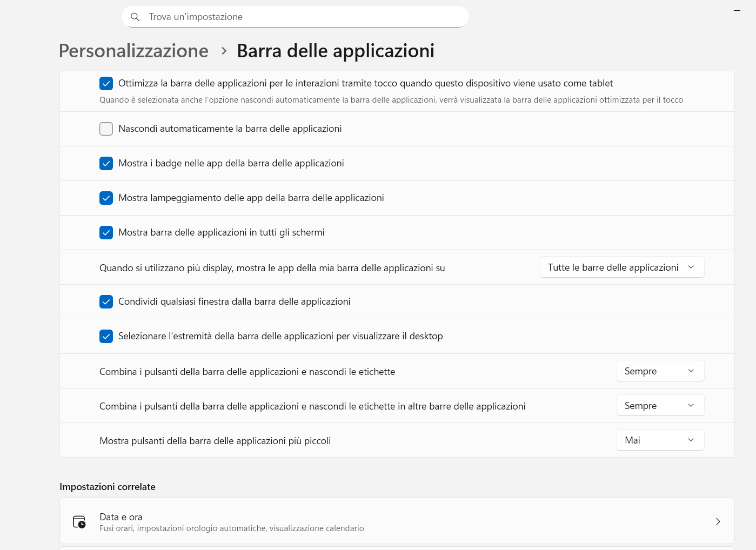The image size is (756, 550).
Task: Disable Mostra lampeggiamento delle app checkbox
Action: pos(106,198)
